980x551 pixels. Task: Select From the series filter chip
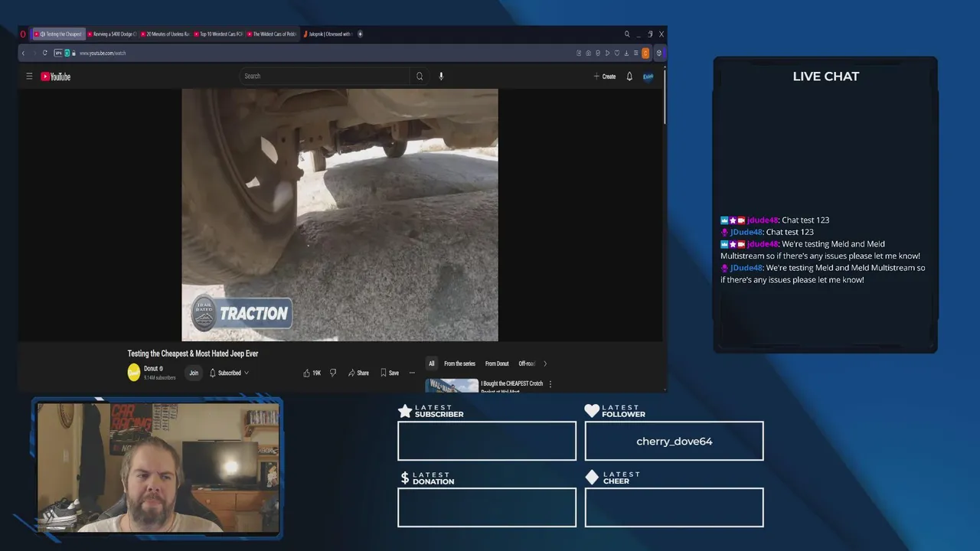(x=459, y=364)
